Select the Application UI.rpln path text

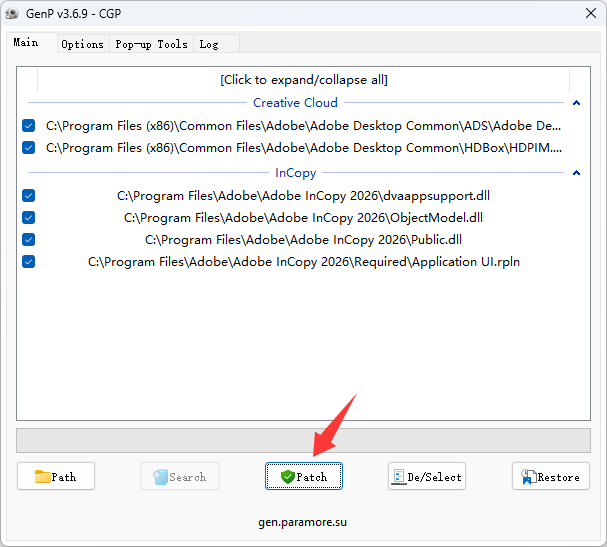coord(304,262)
